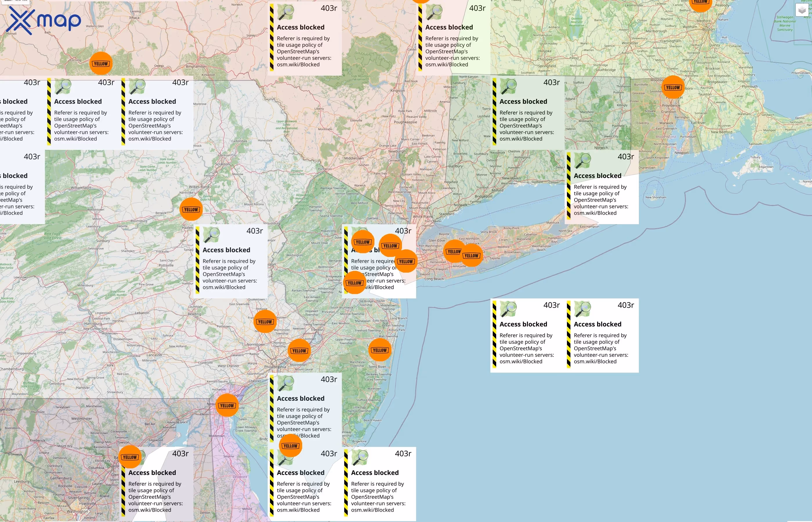Select the YELLOW marker covering 'Referer is required' text
Image resolution: width=812 pixels, height=522 pixels.
tap(406, 261)
